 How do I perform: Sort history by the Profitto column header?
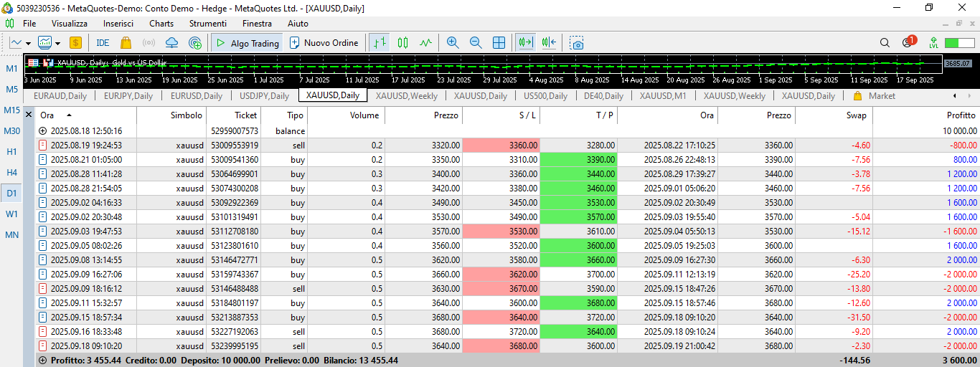pyautogui.click(x=961, y=115)
